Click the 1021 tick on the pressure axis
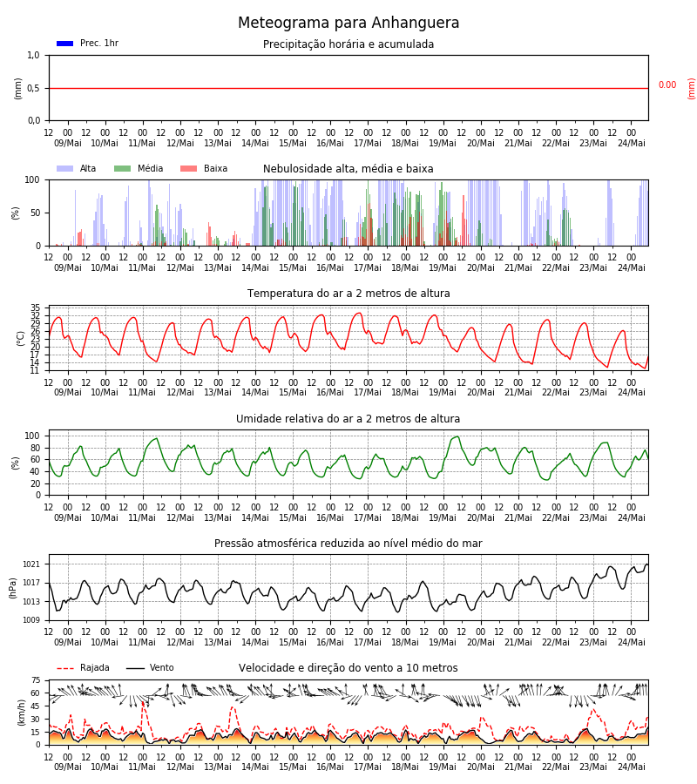Image resolution: width=697 pixels, height=784 pixels. point(31,564)
